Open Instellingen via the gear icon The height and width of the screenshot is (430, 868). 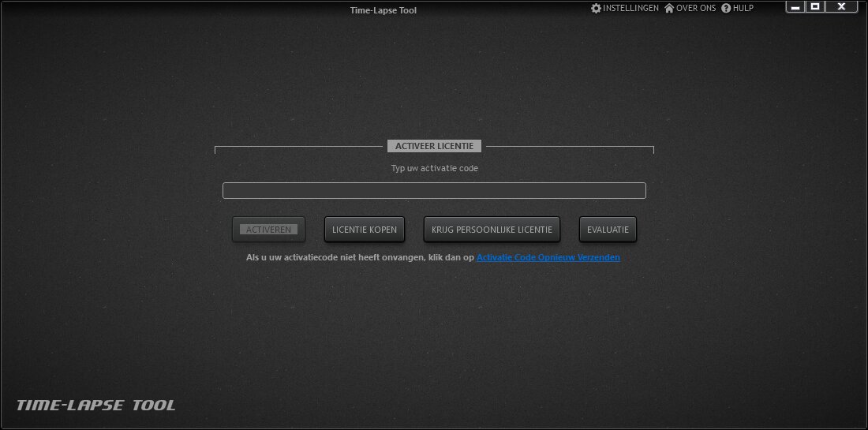click(x=596, y=9)
